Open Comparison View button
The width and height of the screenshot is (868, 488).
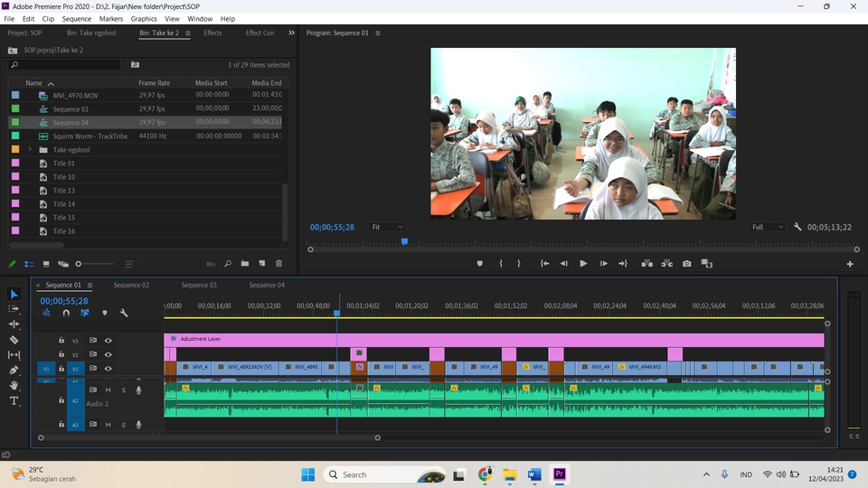pyautogui.click(x=707, y=264)
